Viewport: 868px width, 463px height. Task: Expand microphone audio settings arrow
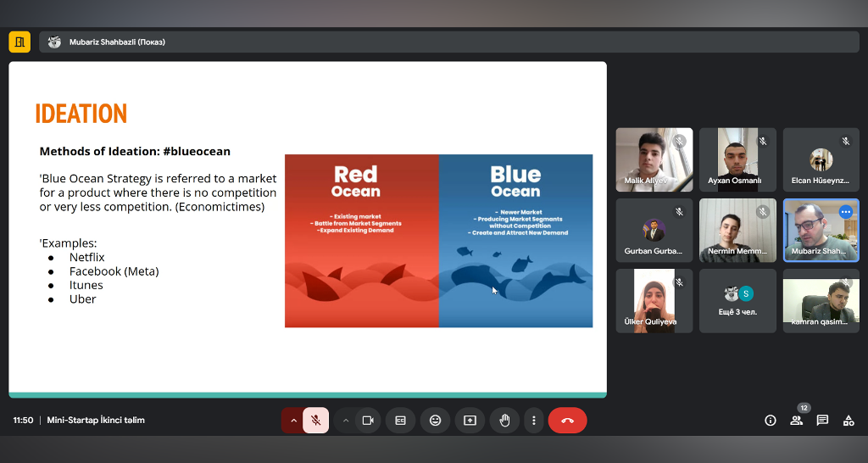tap(293, 421)
